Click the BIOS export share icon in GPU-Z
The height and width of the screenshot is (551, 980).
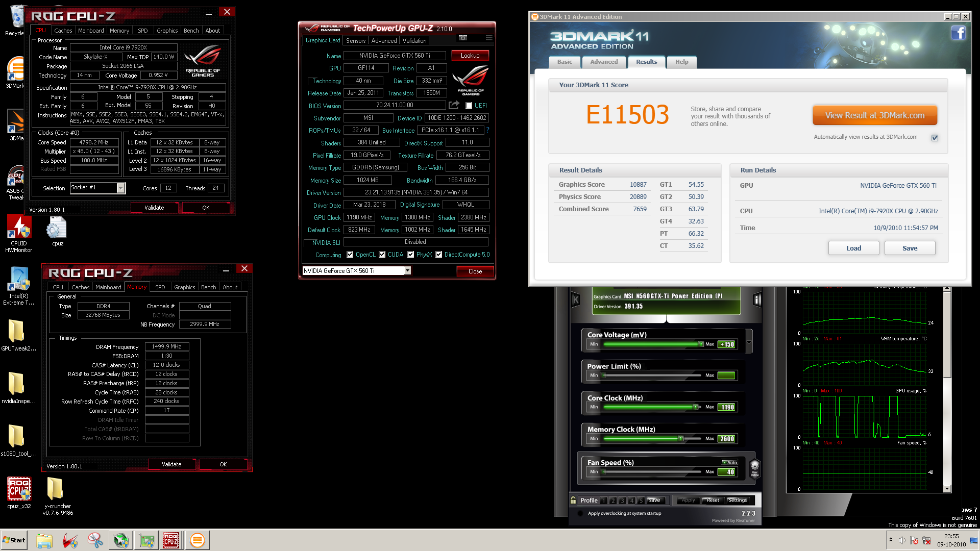point(454,105)
